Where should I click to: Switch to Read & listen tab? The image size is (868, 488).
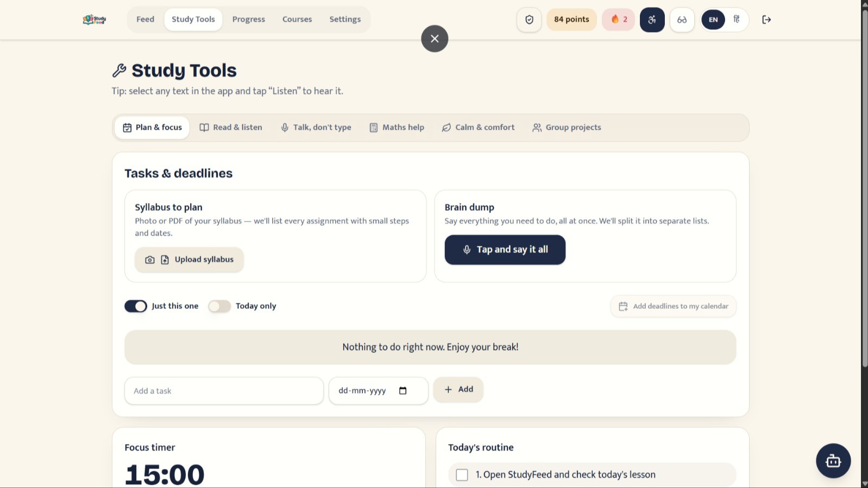(x=231, y=128)
